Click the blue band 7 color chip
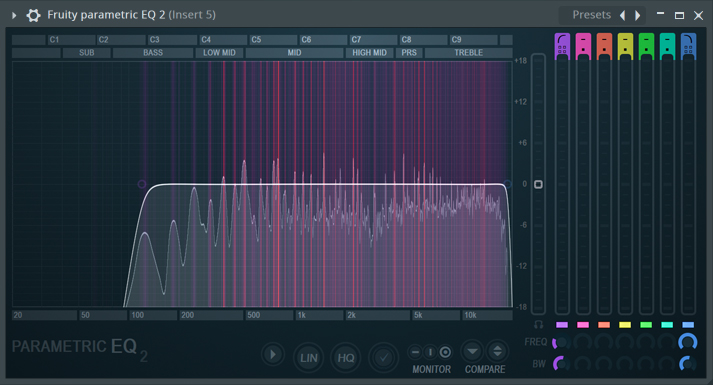Viewport: 713px width, 385px height. 688,325
